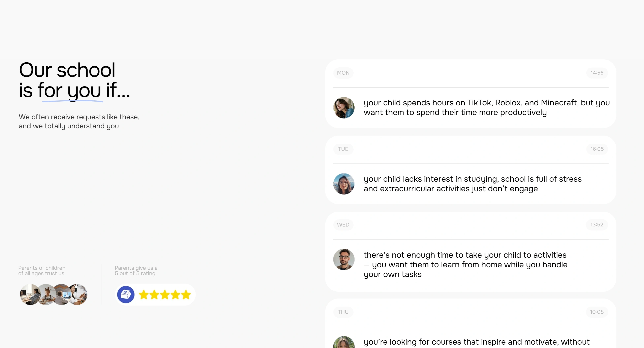
Task: Click the 16:05 timestamp badge
Action: point(597,149)
